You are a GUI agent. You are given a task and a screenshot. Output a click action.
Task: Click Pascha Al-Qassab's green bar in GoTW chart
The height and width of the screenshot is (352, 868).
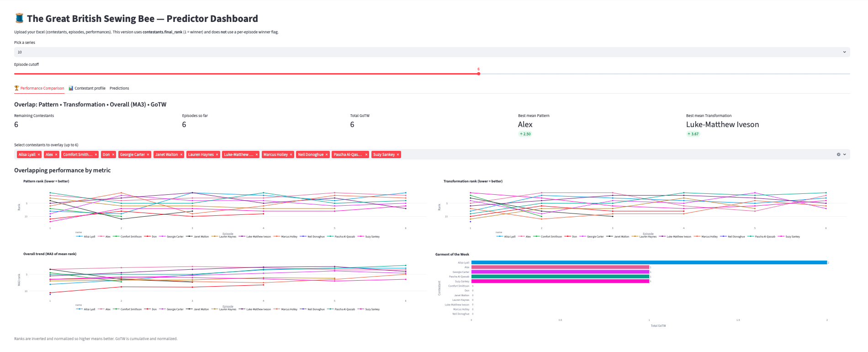[560, 277]
